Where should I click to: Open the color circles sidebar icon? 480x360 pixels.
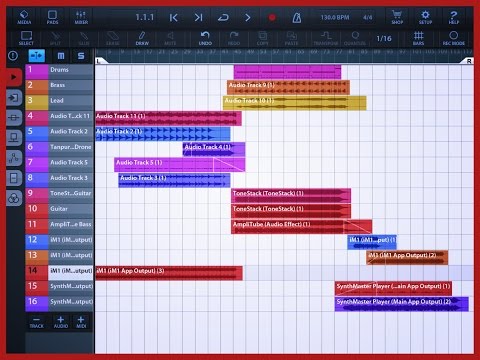14,198
